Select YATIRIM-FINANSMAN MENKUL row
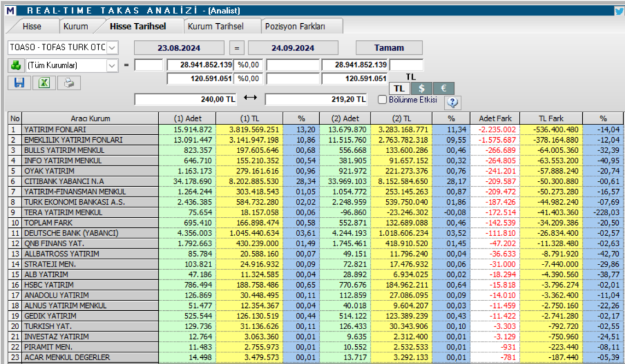Screen dimensions: 625x364 pyautogui.click(x=316, y=191)
